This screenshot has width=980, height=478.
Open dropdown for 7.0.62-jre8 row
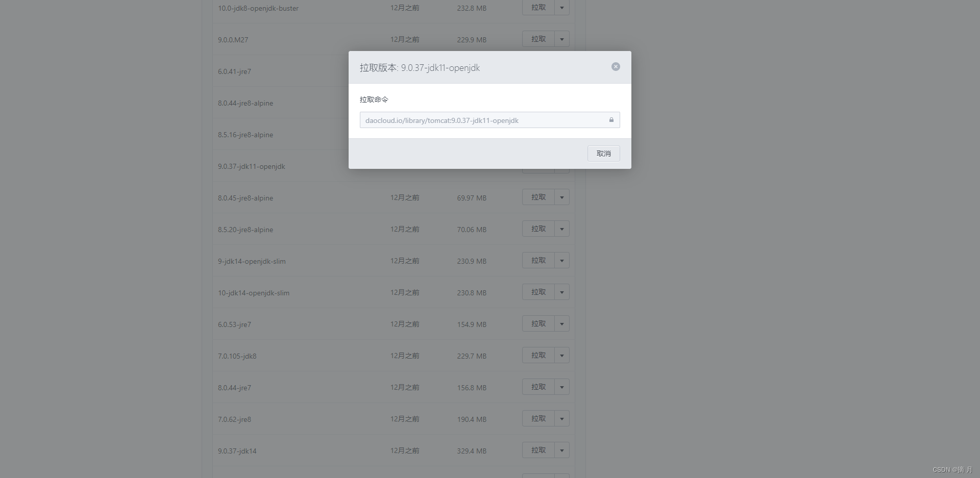561,419
